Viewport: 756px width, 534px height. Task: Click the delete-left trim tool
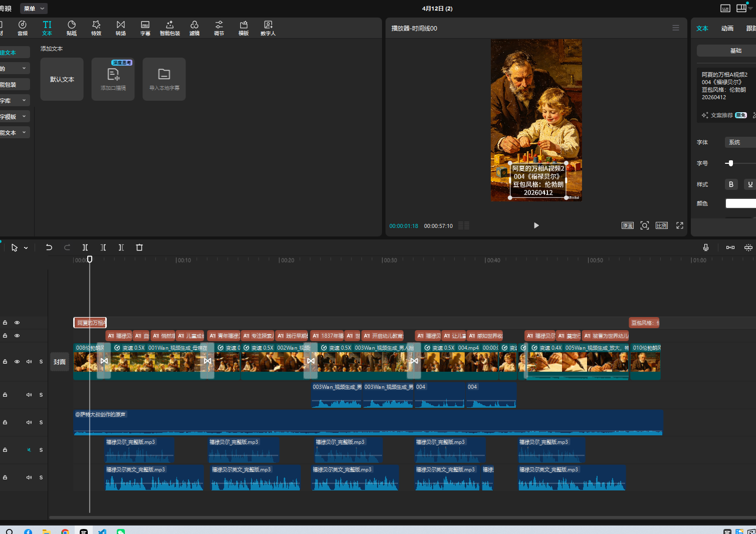(x=103, y=247)
